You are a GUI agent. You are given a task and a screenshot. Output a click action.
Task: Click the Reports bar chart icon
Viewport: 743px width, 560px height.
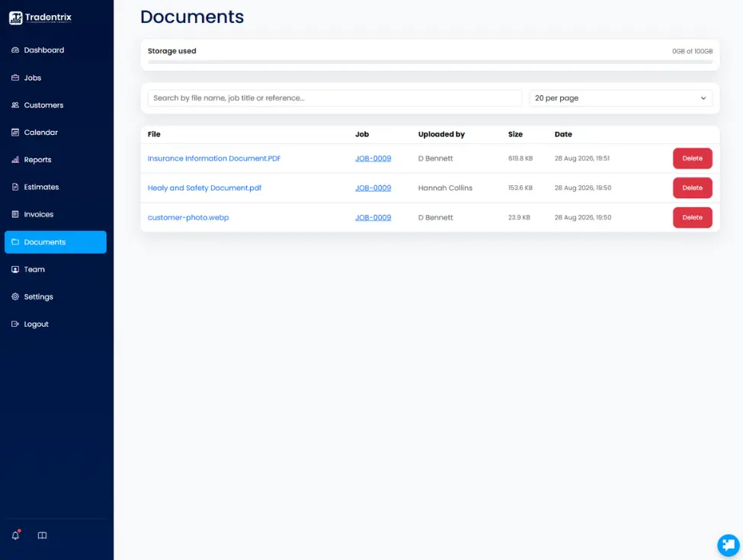[15, 160]
